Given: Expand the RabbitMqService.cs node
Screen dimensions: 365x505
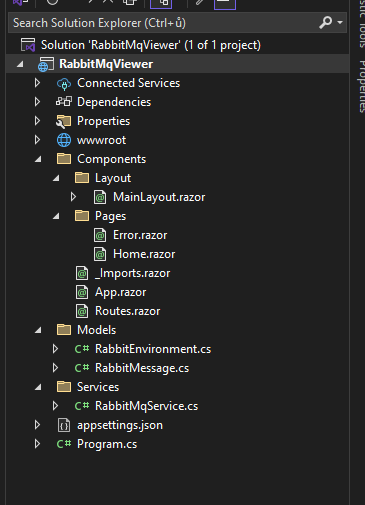Looking at the screenshot, I should point(55,406).
